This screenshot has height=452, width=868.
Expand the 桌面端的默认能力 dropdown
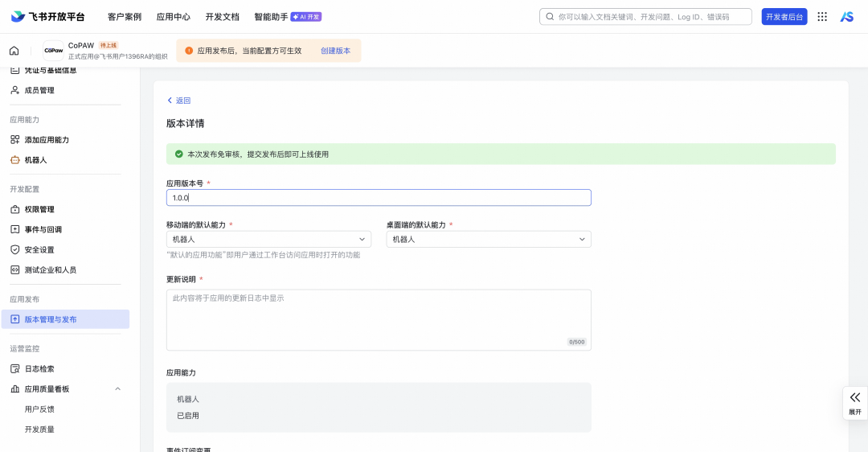click(x=489, y=239)
